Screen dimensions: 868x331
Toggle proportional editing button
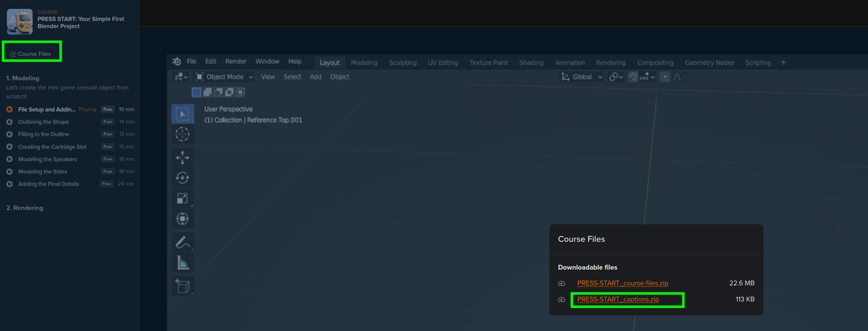tap(665, 77)
